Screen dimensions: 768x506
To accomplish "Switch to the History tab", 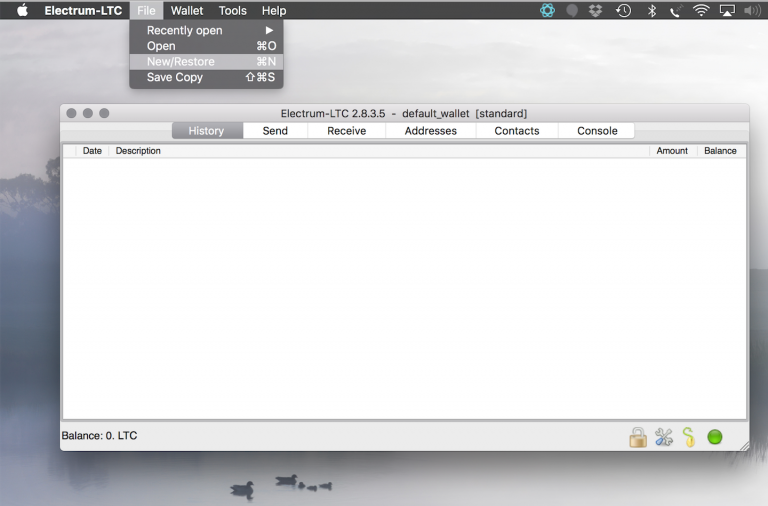I will pos(207,131).
